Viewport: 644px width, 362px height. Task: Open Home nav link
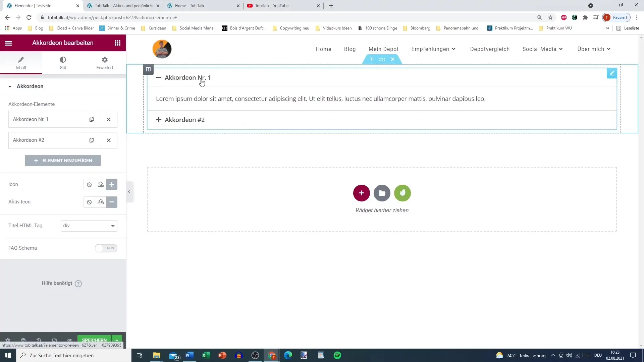pyautogui.click(x=323, y=49)
